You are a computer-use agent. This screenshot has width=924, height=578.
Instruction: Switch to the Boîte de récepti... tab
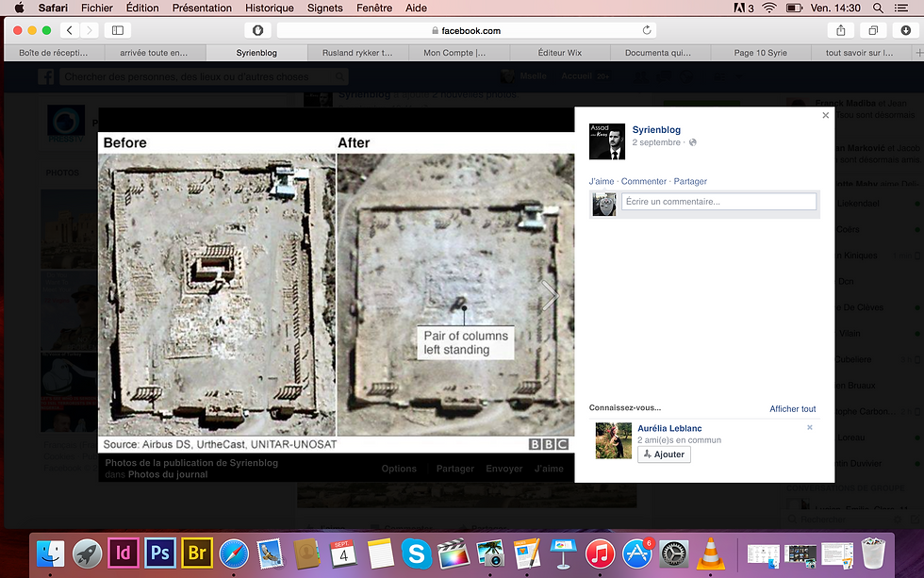pyautogui.click(x=55, y=53)
